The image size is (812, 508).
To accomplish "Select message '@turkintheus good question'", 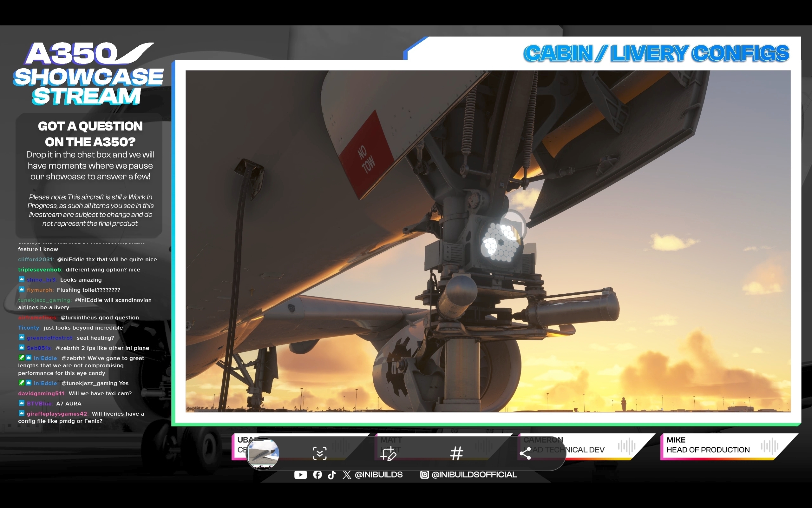I will pyautogui.click(x=100, y=317).
